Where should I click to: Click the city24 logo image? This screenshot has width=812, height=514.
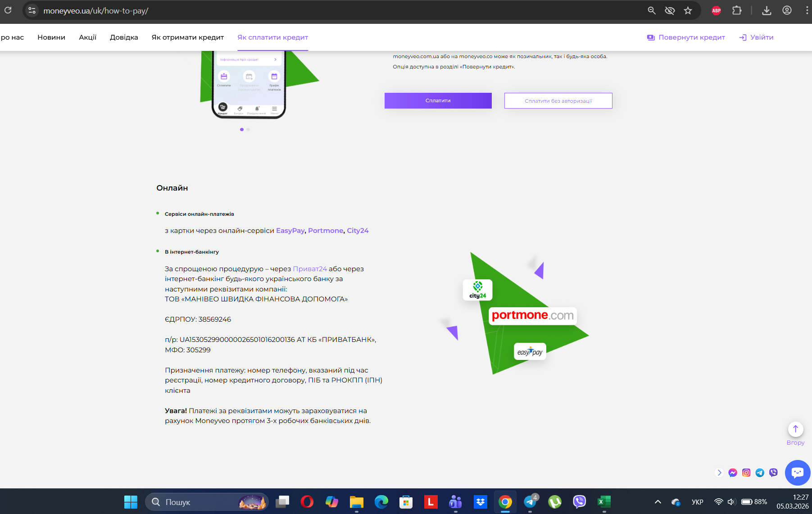tap(478, 290)
